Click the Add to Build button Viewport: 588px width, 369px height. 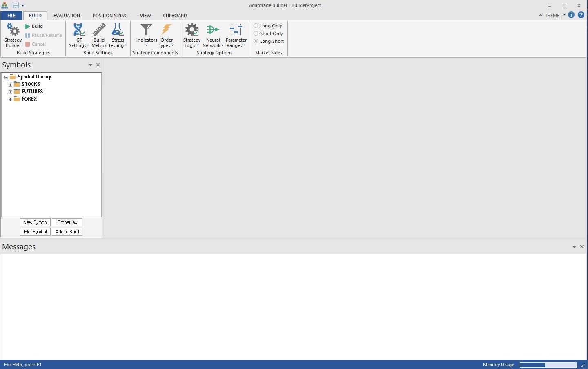coord(67,232)
